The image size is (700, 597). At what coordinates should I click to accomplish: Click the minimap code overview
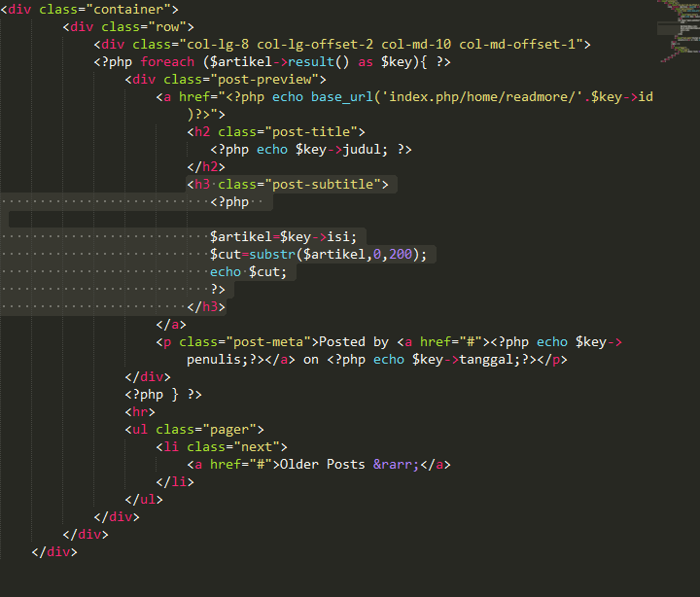click(x=679, y=31)
